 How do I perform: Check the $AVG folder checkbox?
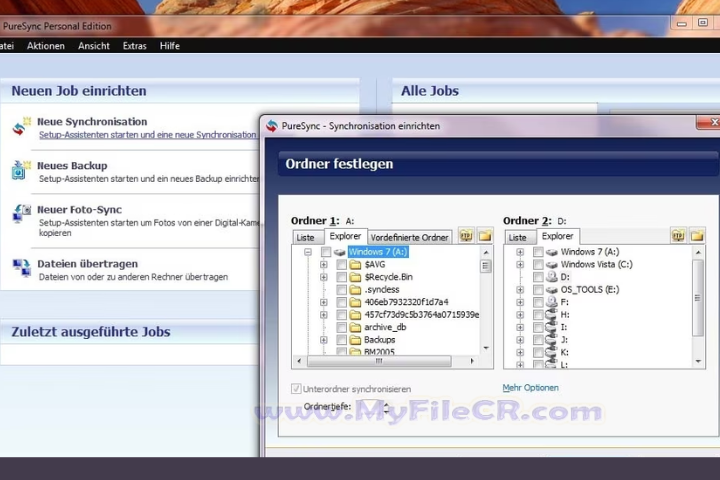pyautogui.click(x=341, y=265)
